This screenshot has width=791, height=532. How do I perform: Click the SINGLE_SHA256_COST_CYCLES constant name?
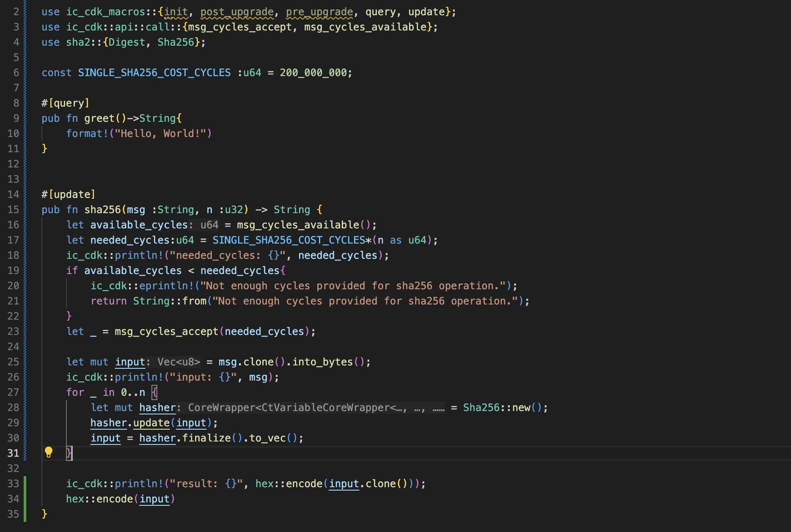pos(154,73)
